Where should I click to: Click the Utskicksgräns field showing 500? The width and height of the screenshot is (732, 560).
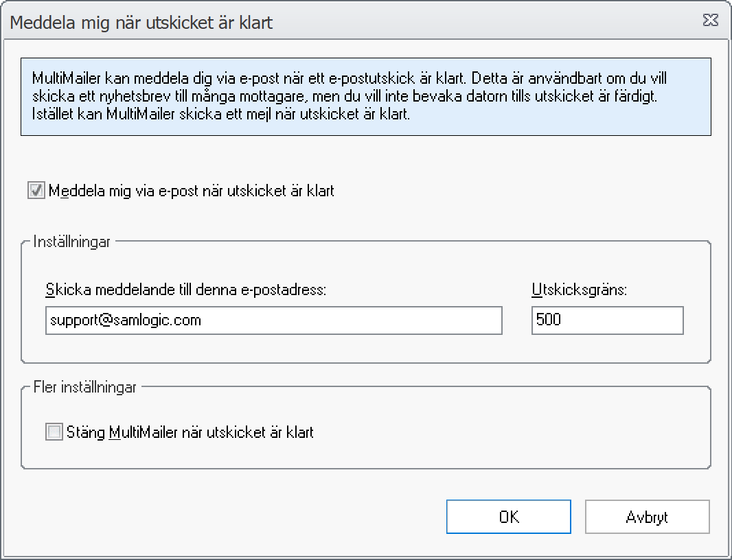click(x=607, y=320)
